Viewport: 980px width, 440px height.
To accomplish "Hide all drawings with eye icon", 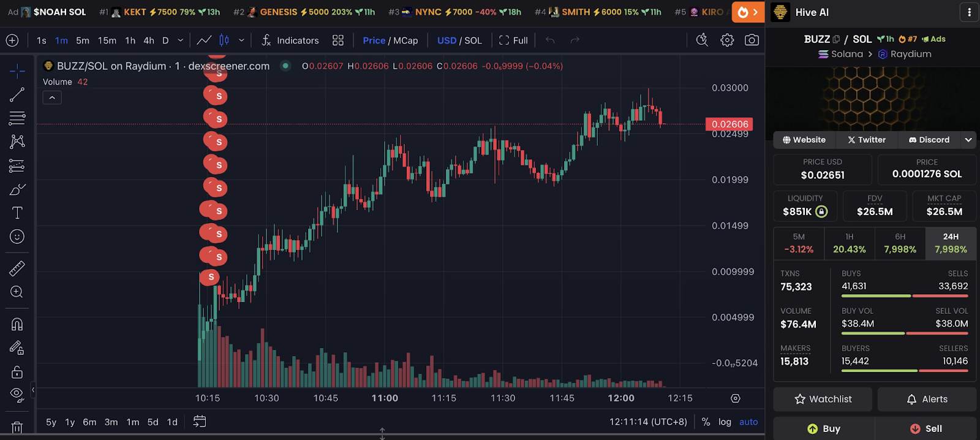I will coord(17,395).
